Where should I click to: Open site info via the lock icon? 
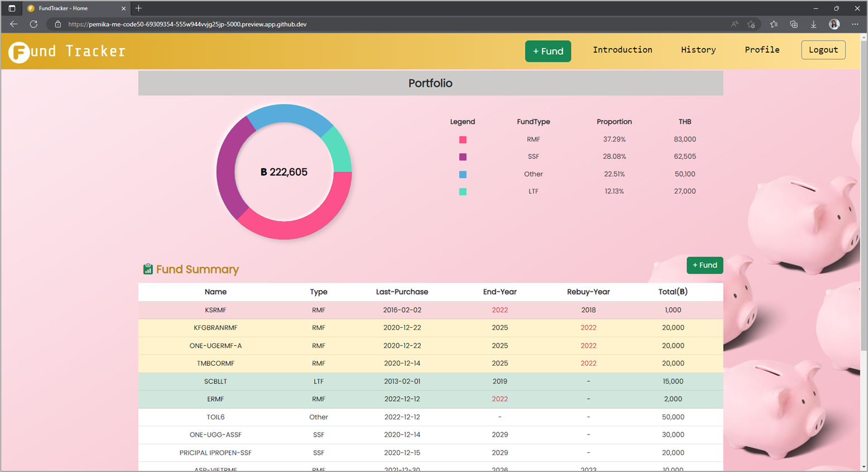[x=58, y=24]
